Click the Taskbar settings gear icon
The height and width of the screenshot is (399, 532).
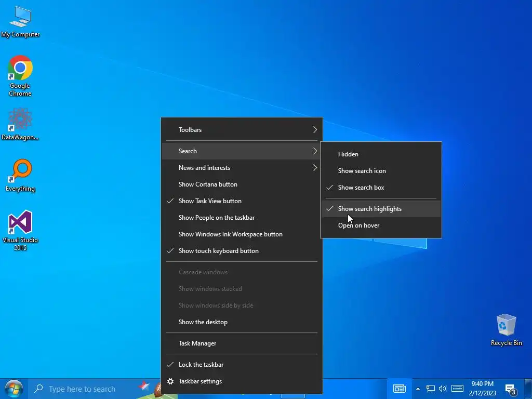point(170,381)
